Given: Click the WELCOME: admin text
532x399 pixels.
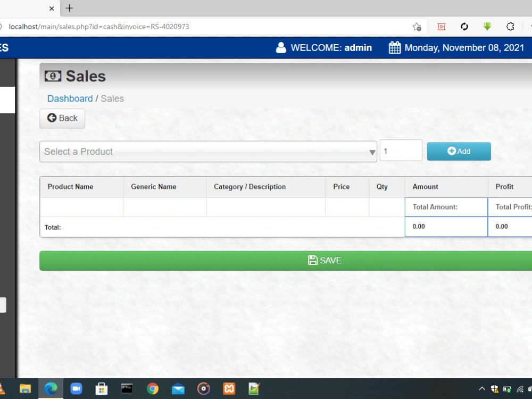Looking at the screenshot, I should (x=331, y=48).
